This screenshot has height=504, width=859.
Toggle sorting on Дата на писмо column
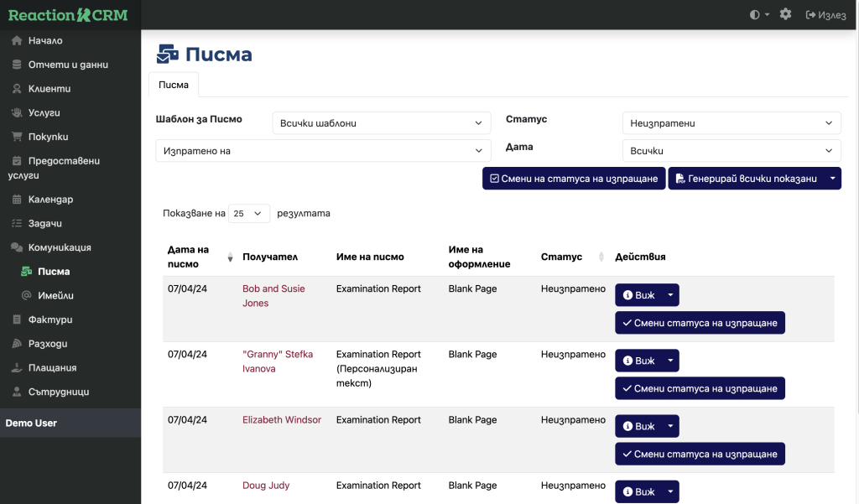click(230, 257)
